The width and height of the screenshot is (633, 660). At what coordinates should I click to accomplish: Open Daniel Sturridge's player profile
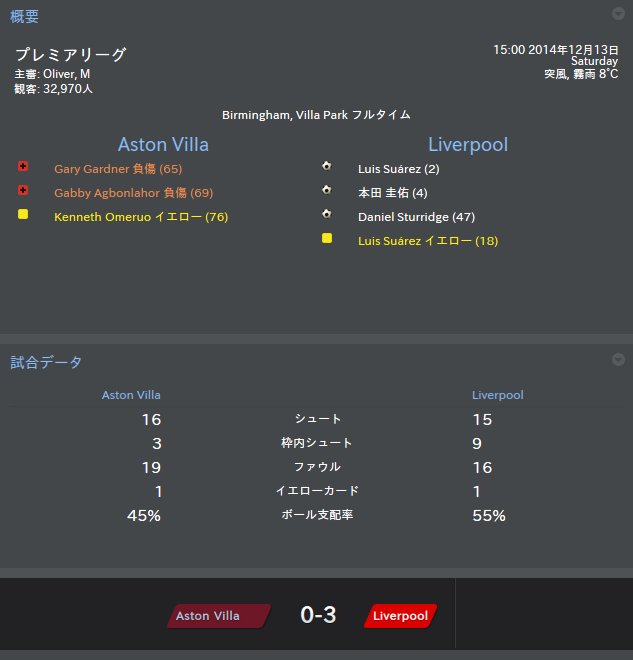click(x=402, y=217)
